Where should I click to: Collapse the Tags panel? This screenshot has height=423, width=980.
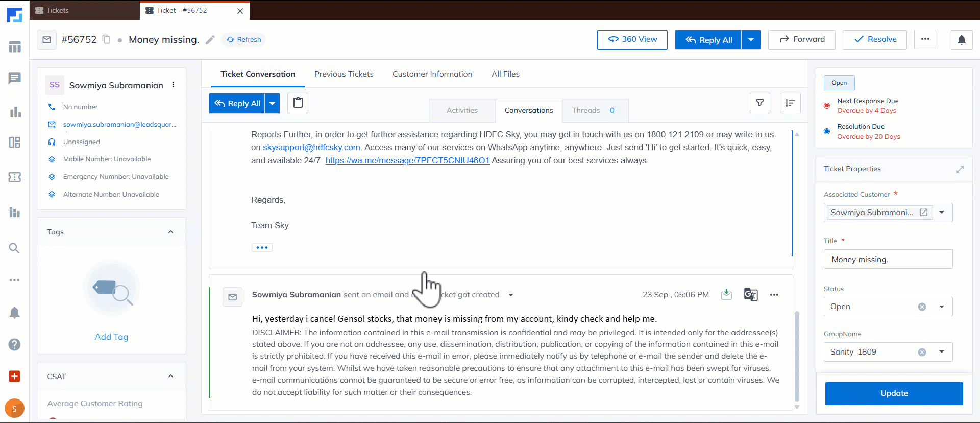pyautogui.click(x=171, y=232)
